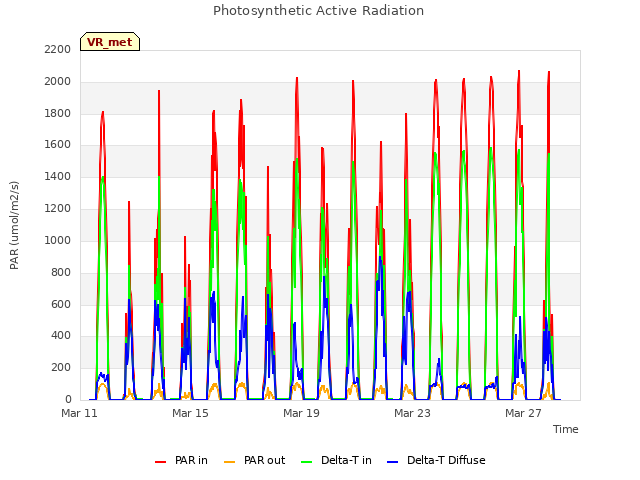The height and width of the screenshot is (480, 640).
Task: Click the 1000 y-axis tick label
Action: coord(58,240)
